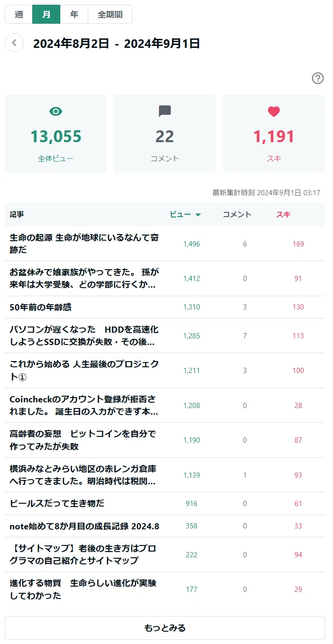Click the もっとみる button
The height and width of the screenshot is (644, 333).
click(165, 628)
